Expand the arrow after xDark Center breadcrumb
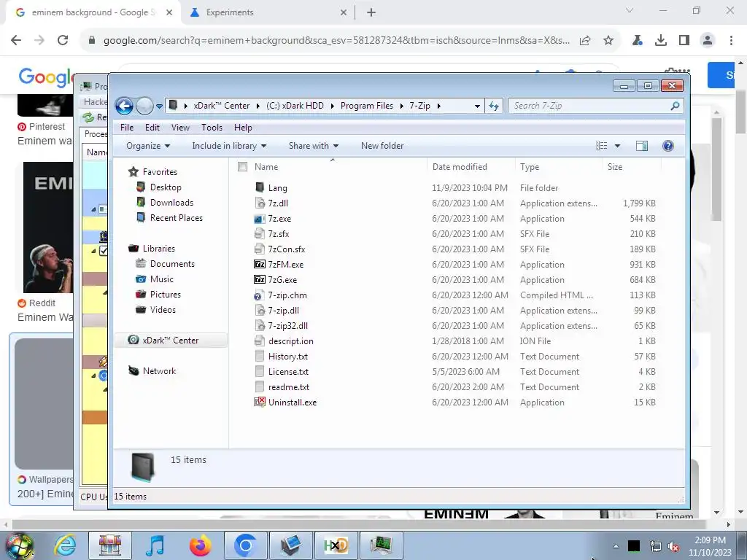 click(258, 106)
